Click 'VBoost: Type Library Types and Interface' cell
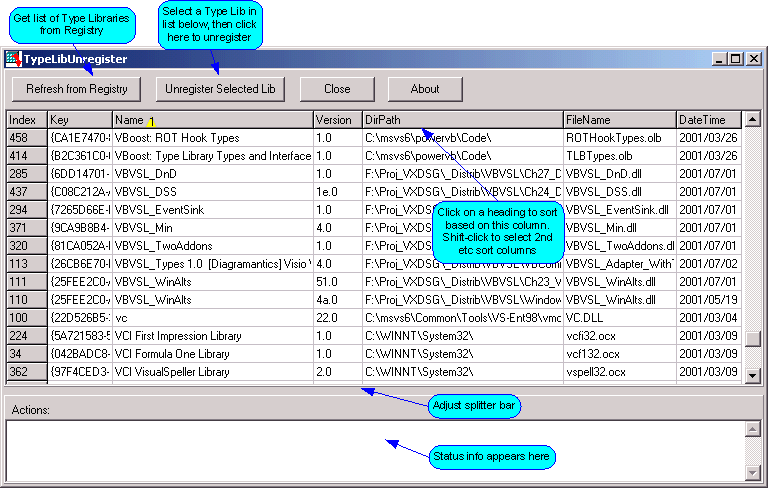This screenshot has height=488, width=768. click(213, 156)
